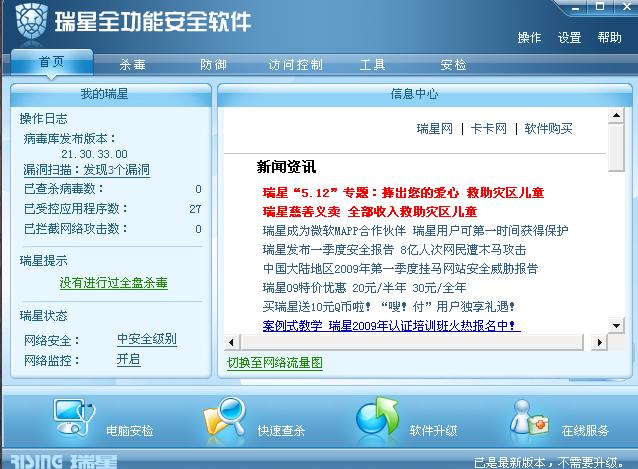Click the horizontal scrollbar track of news panel
Screen dimensions: 638x469
point(412,342)
